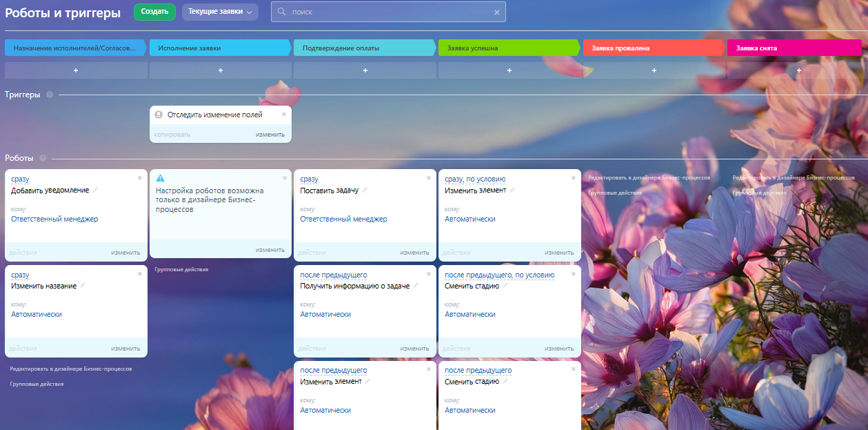Click 'изменить' on the 'сразу, по условию' Изменить элемент card
Screen dimensions: 868x430
coord(559,252)
